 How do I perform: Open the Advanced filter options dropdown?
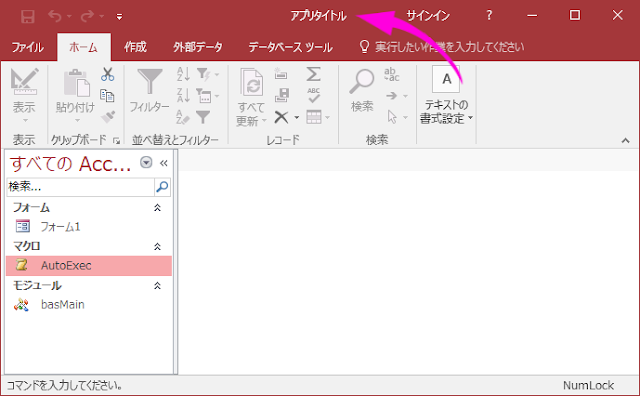click(208, 96)
